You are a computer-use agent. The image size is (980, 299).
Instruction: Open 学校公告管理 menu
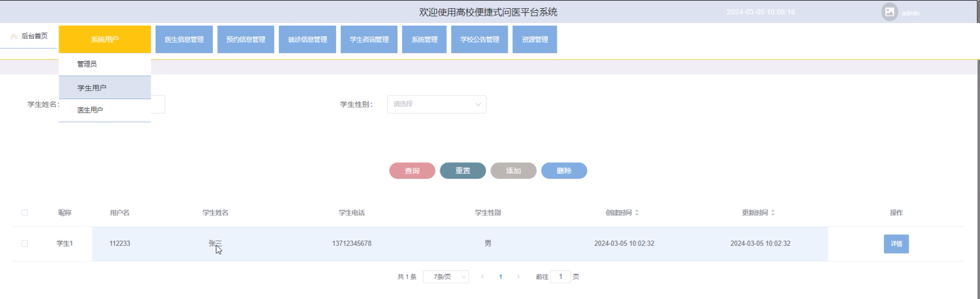(x=480, y=39)
